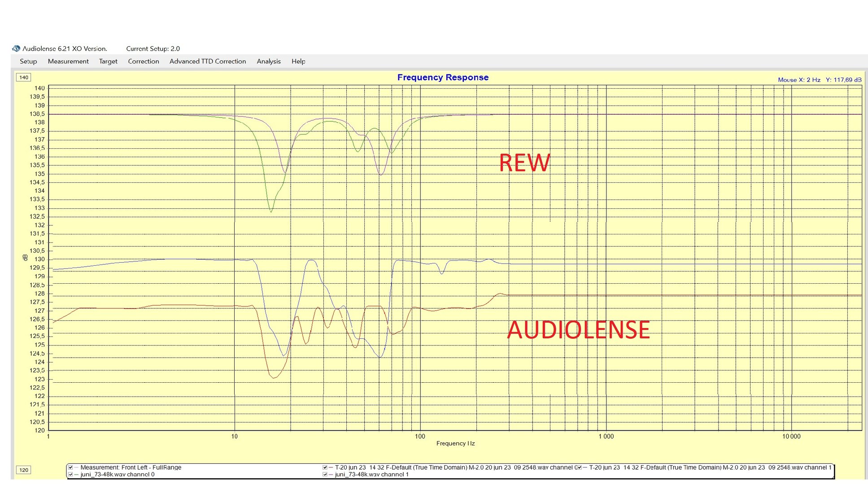This screenshot has height=484, width=868.
Task: Open the Measurement menu
Action: tap(68, 61)
